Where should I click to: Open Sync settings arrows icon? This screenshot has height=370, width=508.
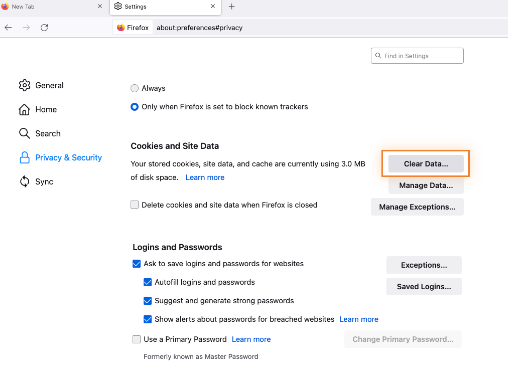[x=24, y=182]
